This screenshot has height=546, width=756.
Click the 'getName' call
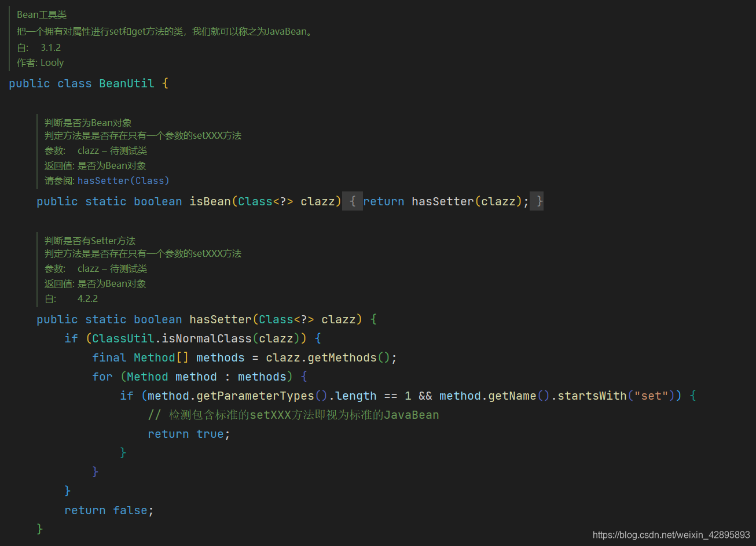coord(512,396)
